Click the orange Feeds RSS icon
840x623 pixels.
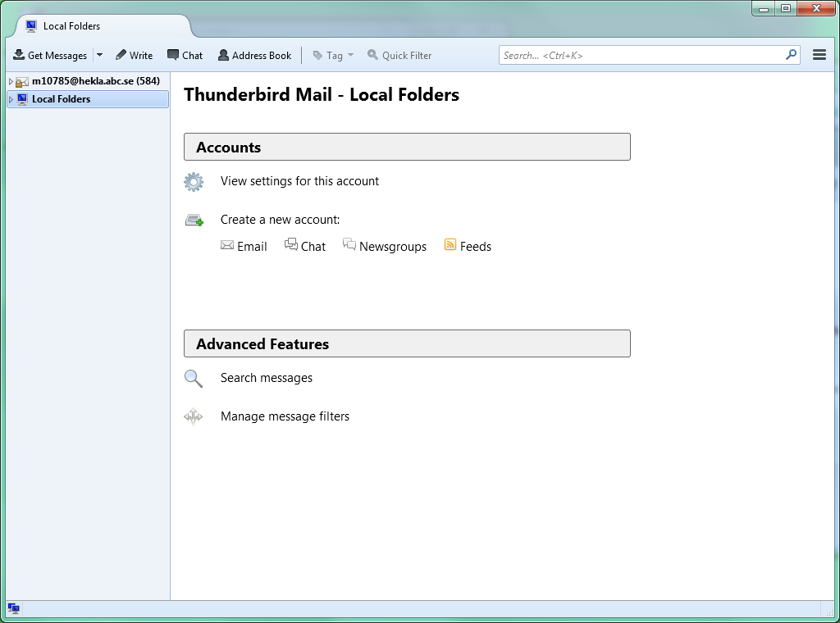coord(450,245)
